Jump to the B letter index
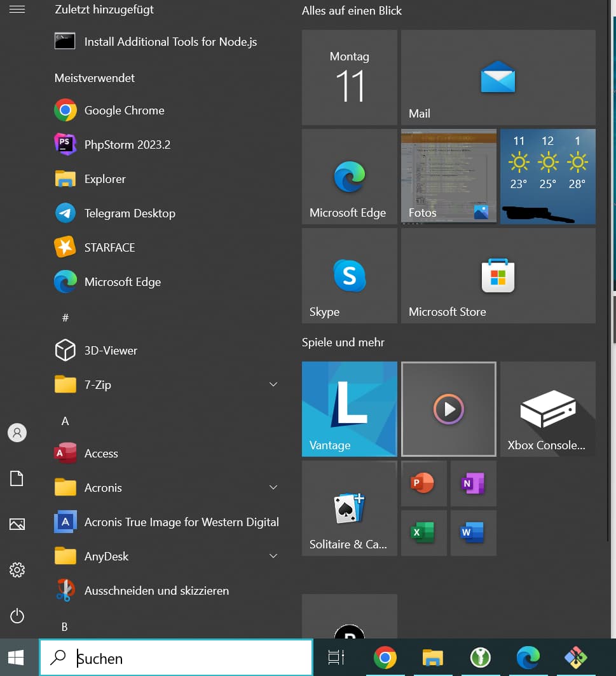 65,627
